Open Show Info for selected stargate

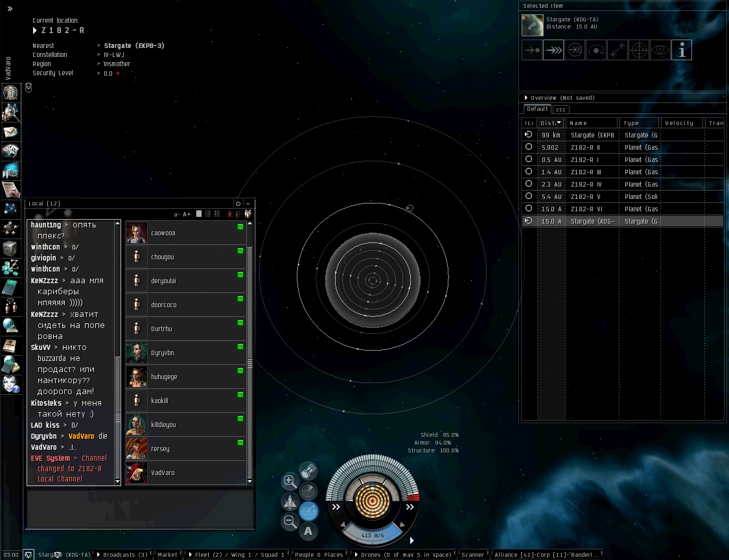coord(682,51)
